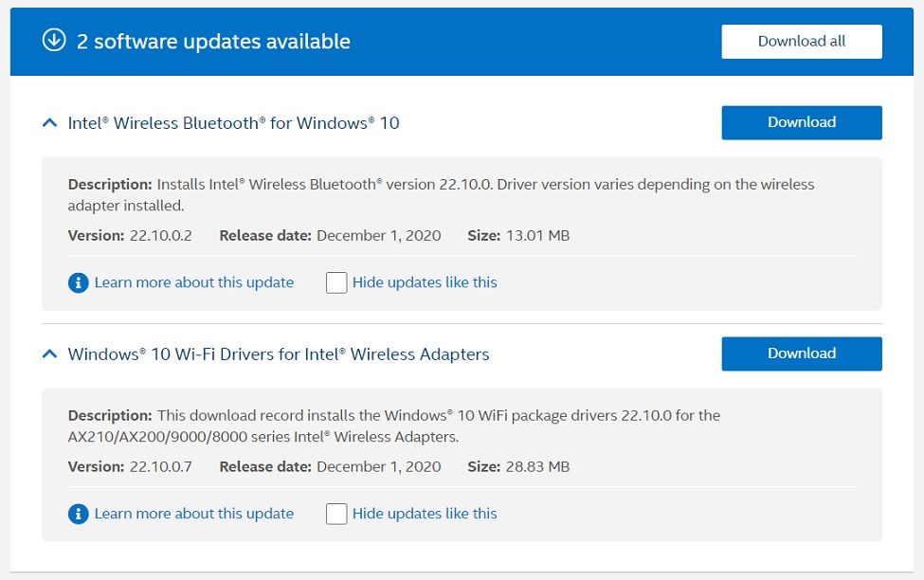Click the '2 software updates available' heading

[213, 42]
